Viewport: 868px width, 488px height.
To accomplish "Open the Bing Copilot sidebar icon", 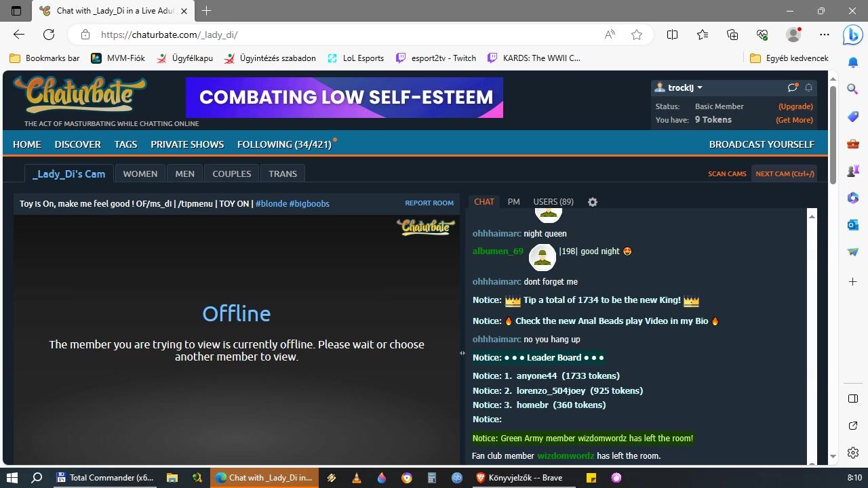I will click(853, 35).
